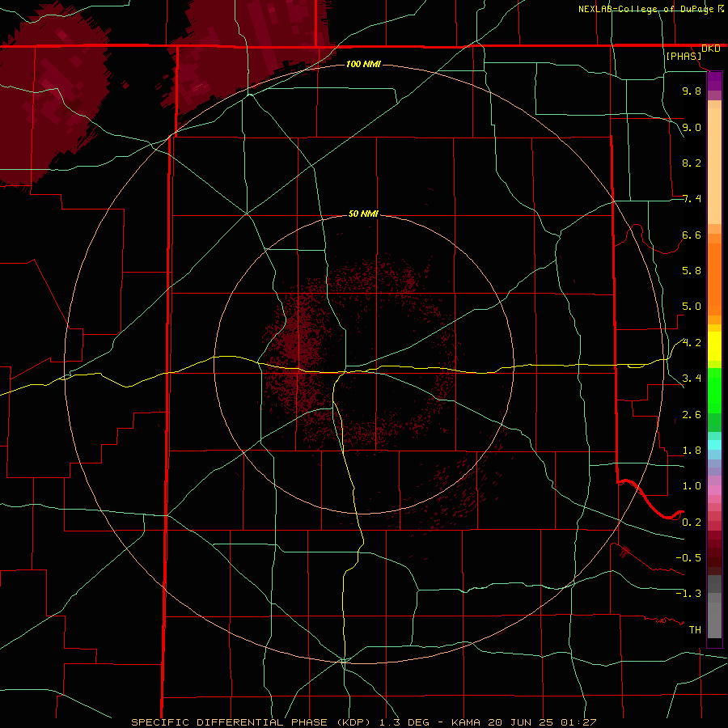Screen dimensions: 728x728
Task: Pick the 6.6 scale value
Action: click(x=692, y=235)
